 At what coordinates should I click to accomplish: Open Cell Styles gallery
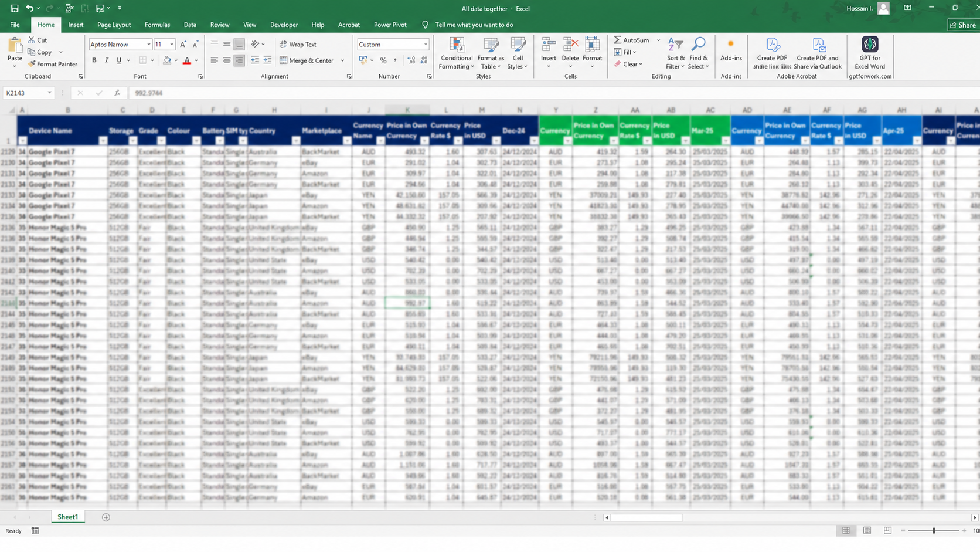click(518, 53)
